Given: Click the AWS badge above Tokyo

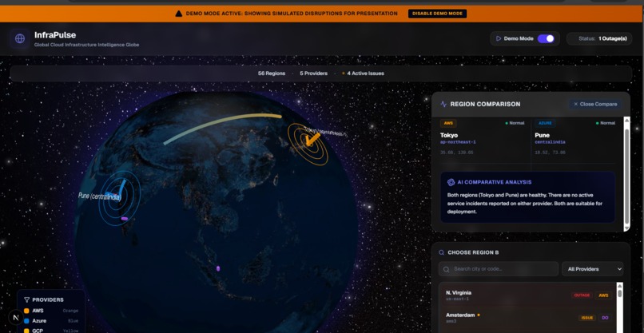Looking at the screenshot, I should pyautogui.click(x=447, y=123).
